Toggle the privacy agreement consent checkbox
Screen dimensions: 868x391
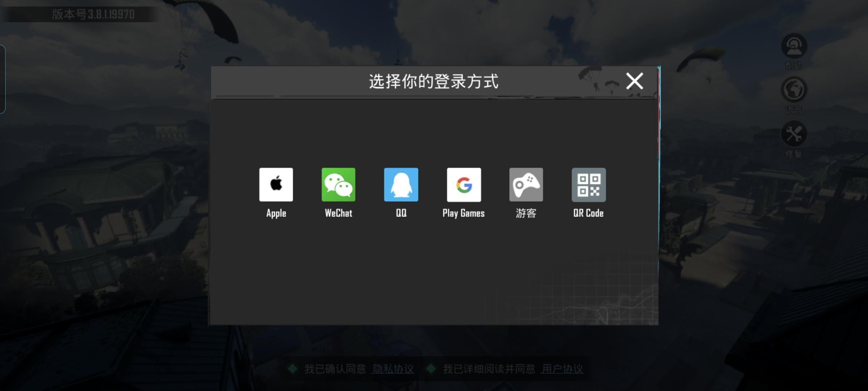coord(293,369)
